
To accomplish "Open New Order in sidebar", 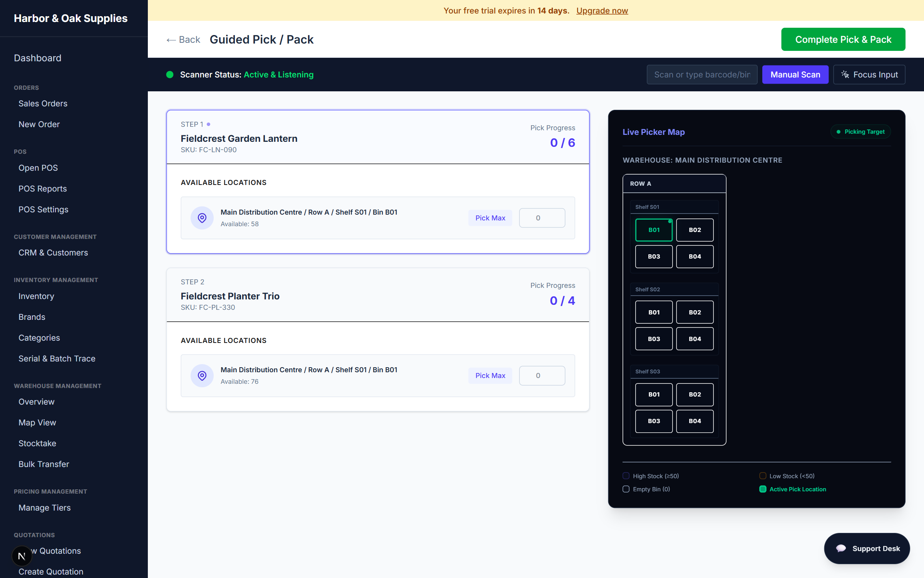I will (x=39, y=124).
